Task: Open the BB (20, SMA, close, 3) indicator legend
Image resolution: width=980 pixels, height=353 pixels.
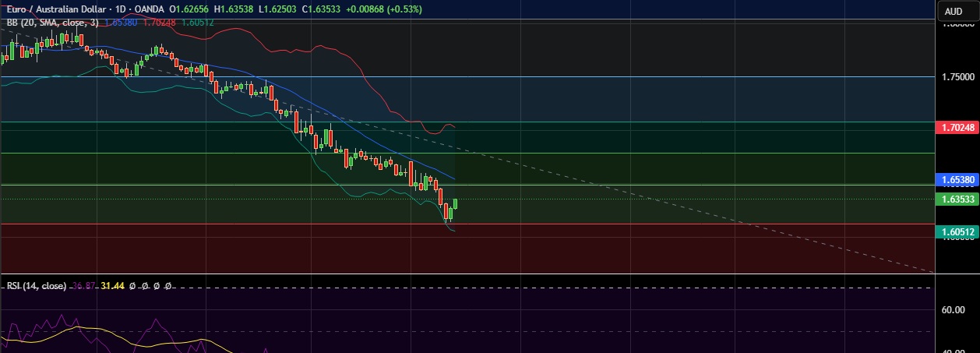Action: (x=53, y=23)
